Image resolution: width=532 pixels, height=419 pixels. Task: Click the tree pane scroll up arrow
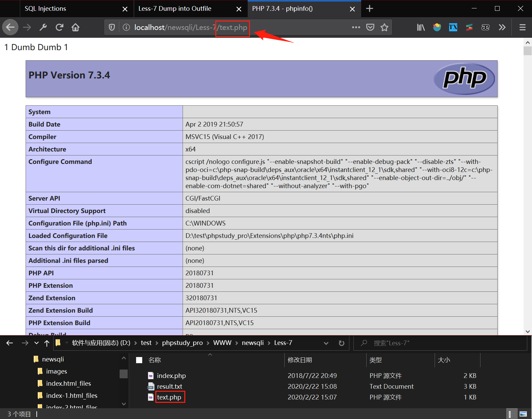(124, 358)
